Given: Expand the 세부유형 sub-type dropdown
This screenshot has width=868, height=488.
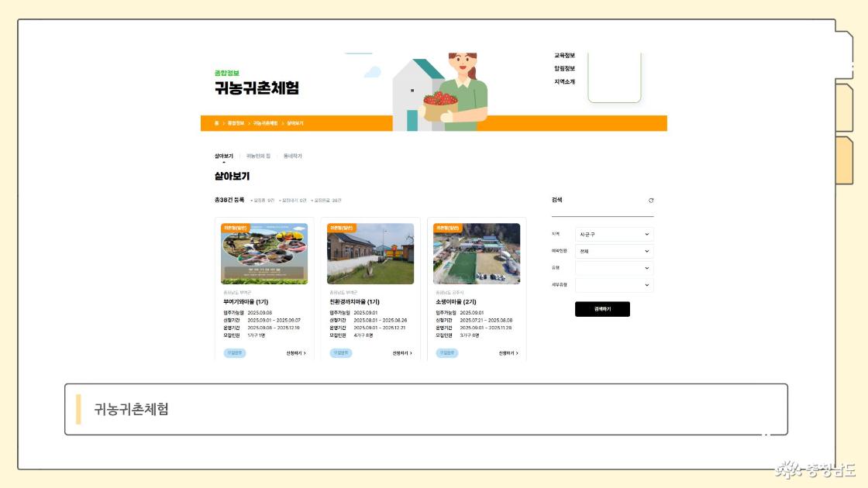Looking at the screenshot, I should (x=614, y=285).
